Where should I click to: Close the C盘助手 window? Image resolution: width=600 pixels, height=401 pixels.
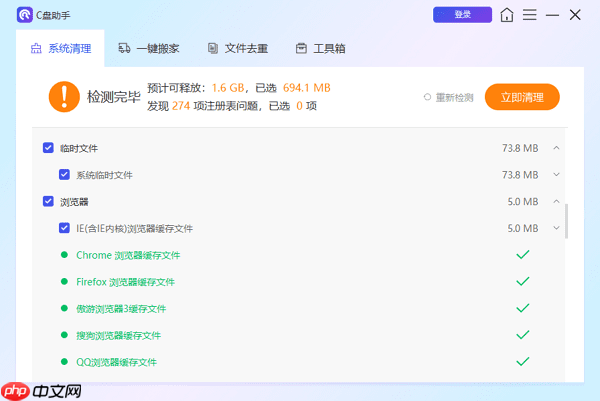click(x=575, y=15)
